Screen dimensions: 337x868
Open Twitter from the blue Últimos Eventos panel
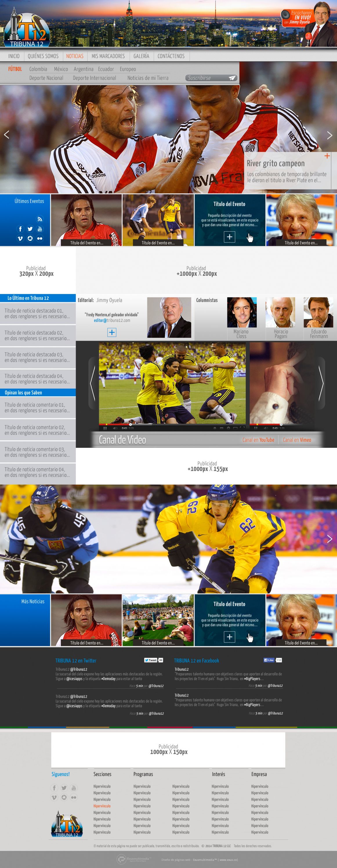click(30, 229)
